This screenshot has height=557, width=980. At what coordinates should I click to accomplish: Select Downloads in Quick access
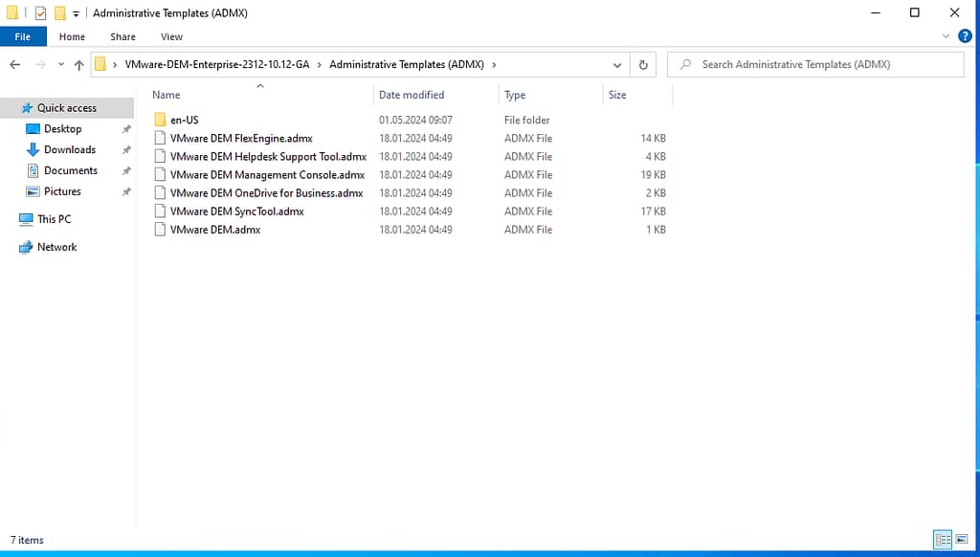pyautogui.click(x=70, y=150)
